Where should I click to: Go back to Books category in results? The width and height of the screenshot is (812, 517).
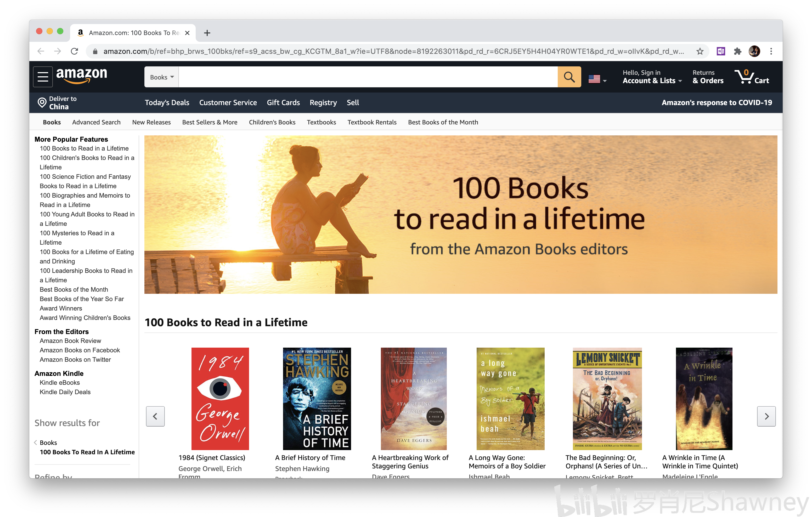point(48,443)
